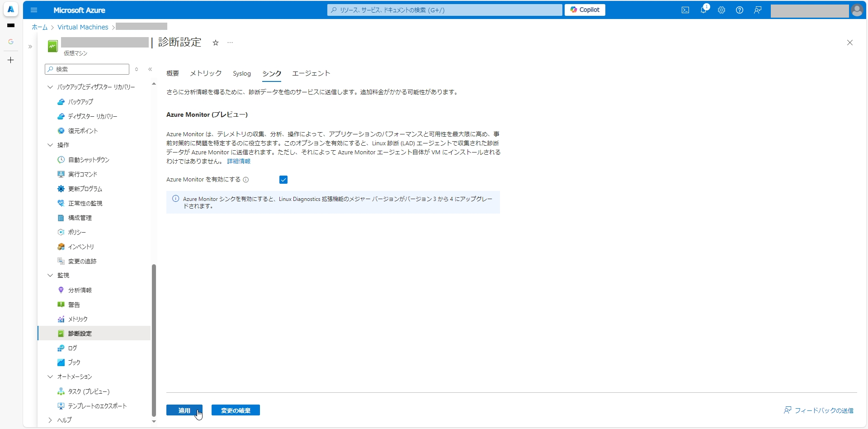The width and height of the screenshot is (868, 429).
Task: Go to the Virtual Machines breadcrumb
Action: [x=83, y=27]
